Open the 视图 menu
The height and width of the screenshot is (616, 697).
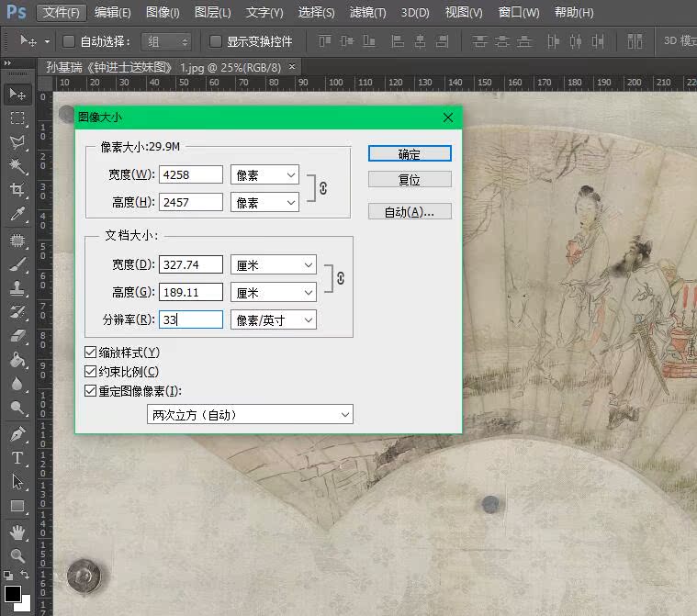464,13
